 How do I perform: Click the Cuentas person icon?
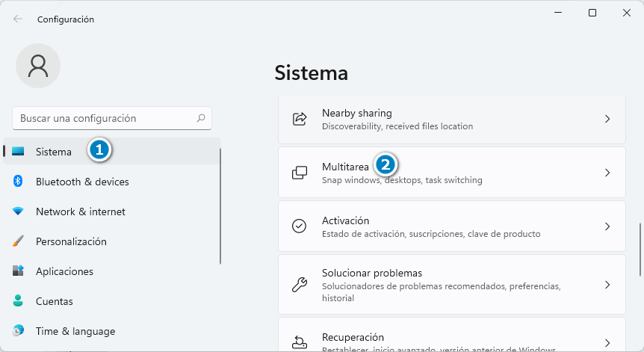(18, 300)
